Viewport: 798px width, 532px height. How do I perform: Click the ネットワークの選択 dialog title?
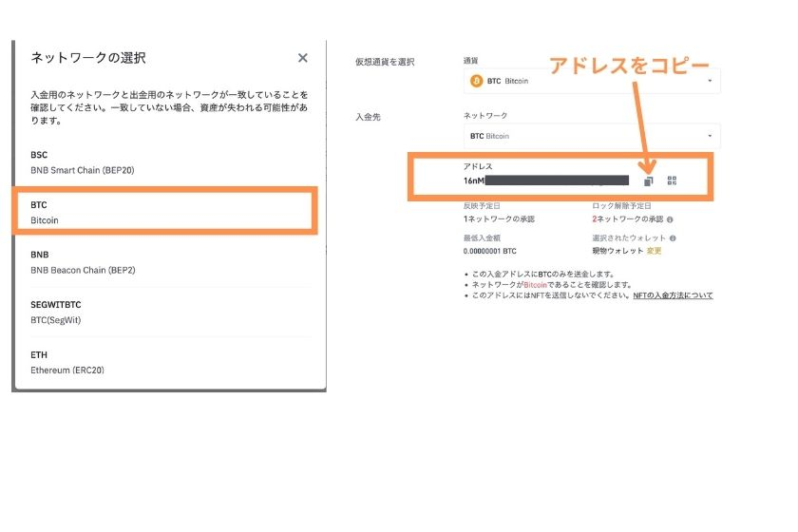pos(88,58)
